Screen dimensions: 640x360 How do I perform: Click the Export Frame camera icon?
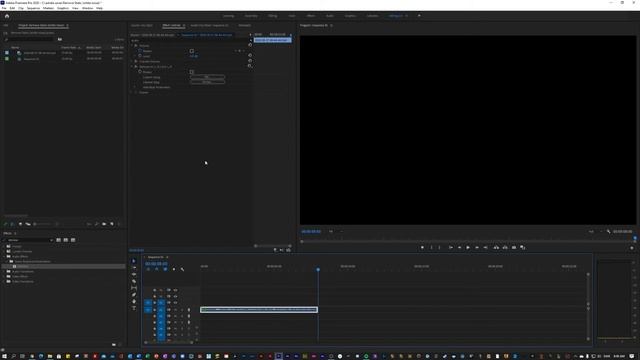pyautogui.click(x=514, y=247)
